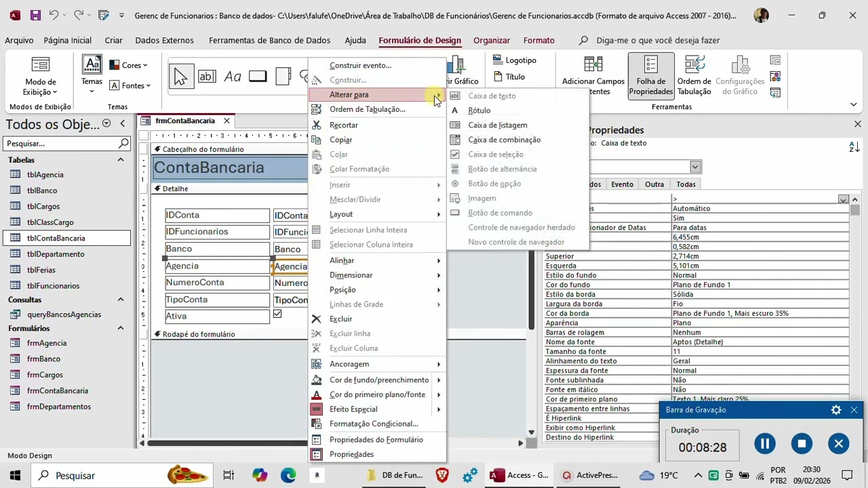Pause the recording in Barra de Gravação
The image size is (868, 488).
click(765, 443)
